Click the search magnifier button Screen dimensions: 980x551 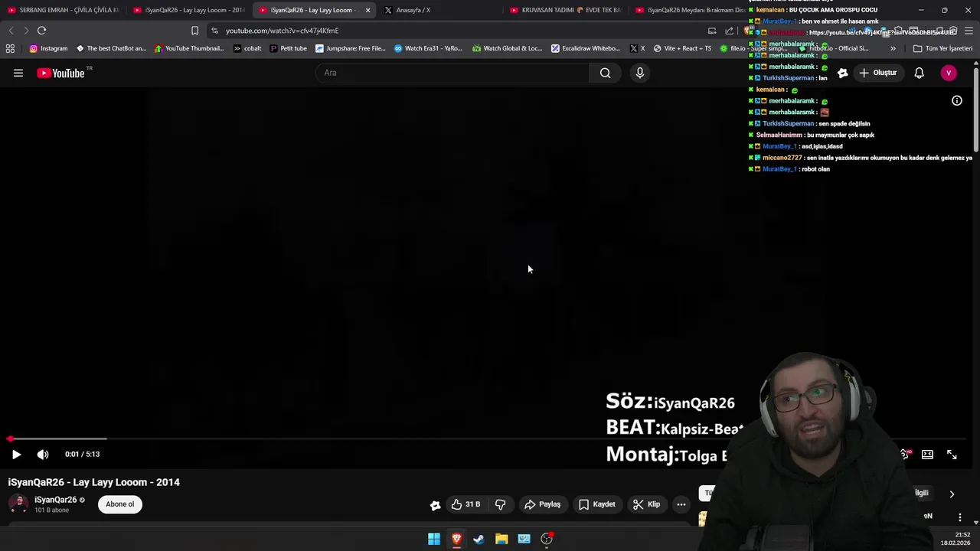(x=606, y=73)
